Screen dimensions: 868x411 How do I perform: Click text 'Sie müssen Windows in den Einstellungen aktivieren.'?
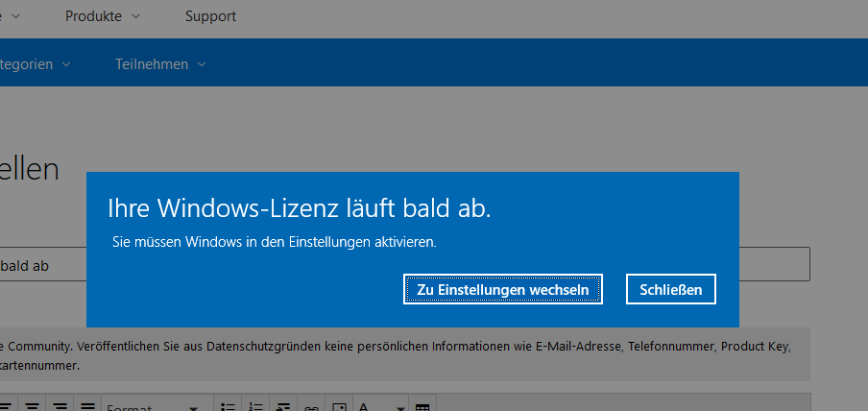(x=275, y=242)
